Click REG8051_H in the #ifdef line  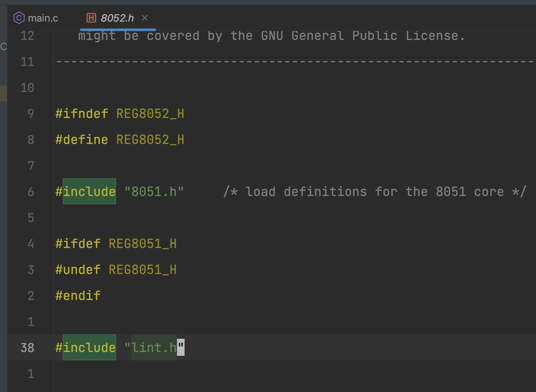(x=142, y=244)
